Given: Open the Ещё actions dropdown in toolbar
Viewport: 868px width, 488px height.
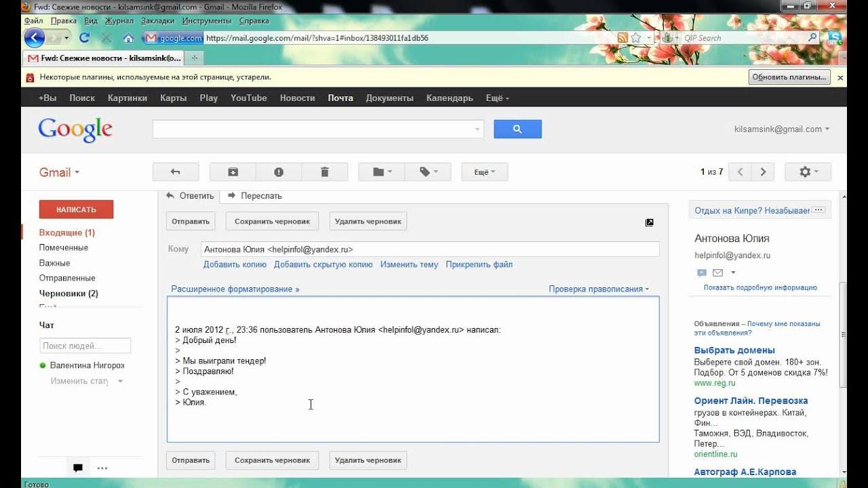Looking at the screenshot, I should 484,172.
